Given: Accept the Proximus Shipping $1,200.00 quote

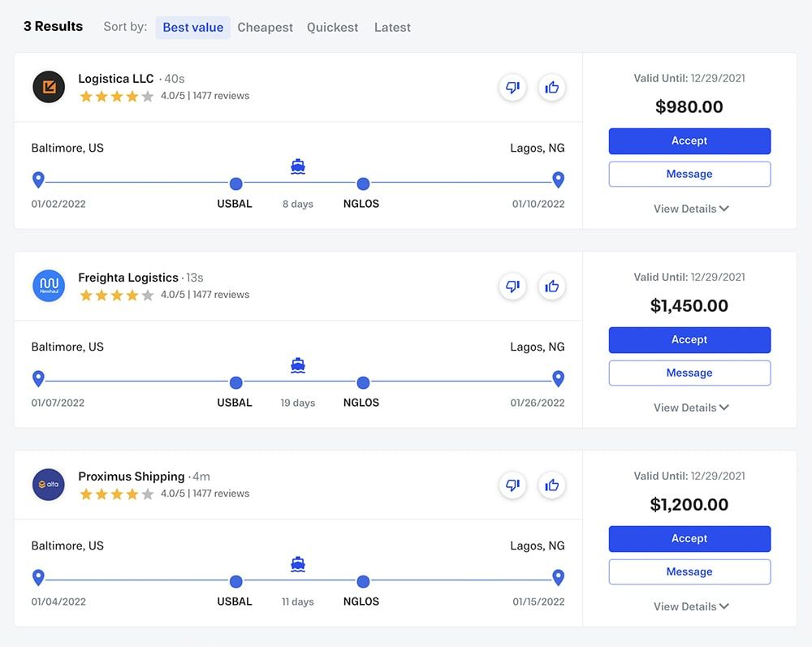Looking at the screenshot, I should pos(689,539).
